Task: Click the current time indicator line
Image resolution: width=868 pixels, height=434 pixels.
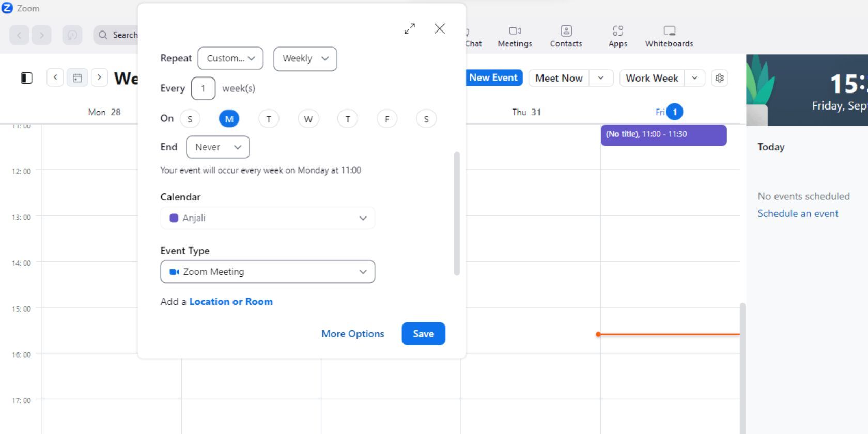Action: (x=669, y=334)
